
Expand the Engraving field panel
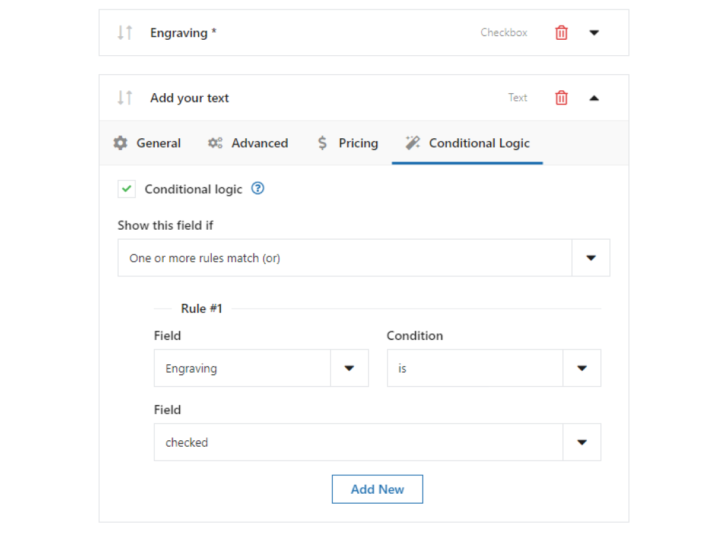594,33
